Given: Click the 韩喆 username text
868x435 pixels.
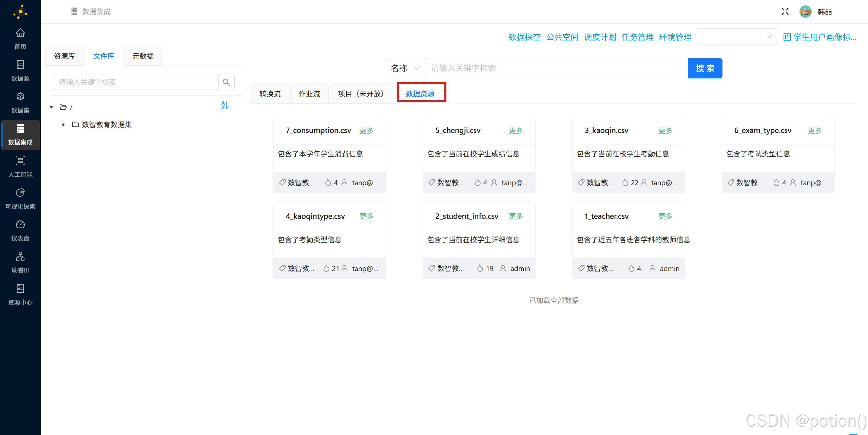Looking at the screenshot, I should tap(825, 12).
